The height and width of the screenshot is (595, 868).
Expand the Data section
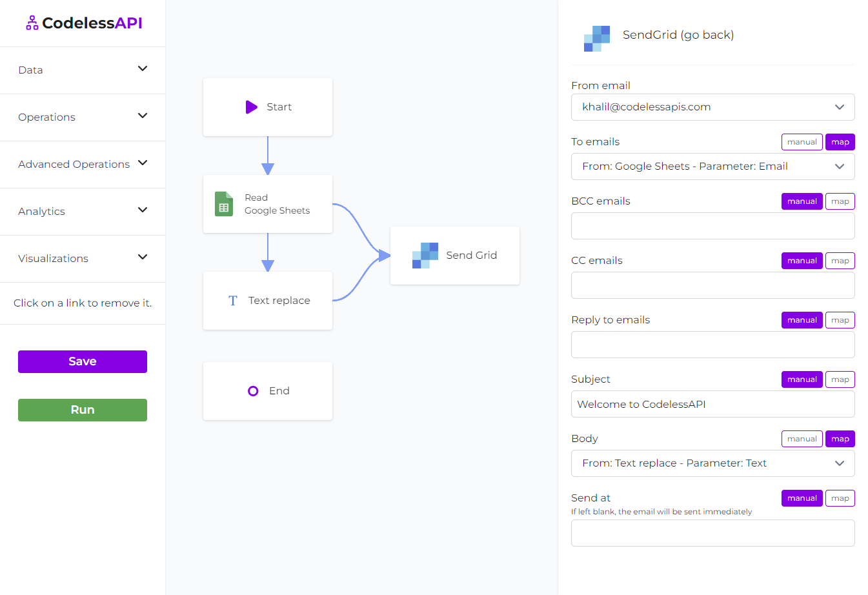143,69
